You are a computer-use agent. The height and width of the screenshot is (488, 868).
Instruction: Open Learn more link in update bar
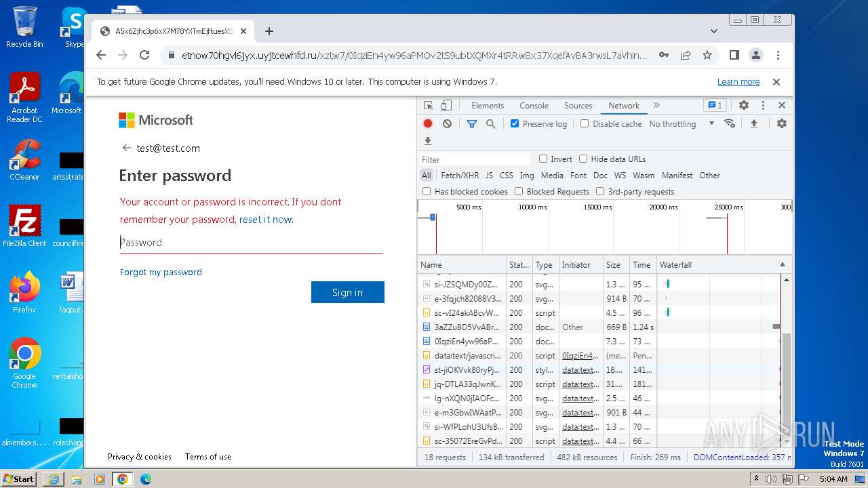pos(738,82)
